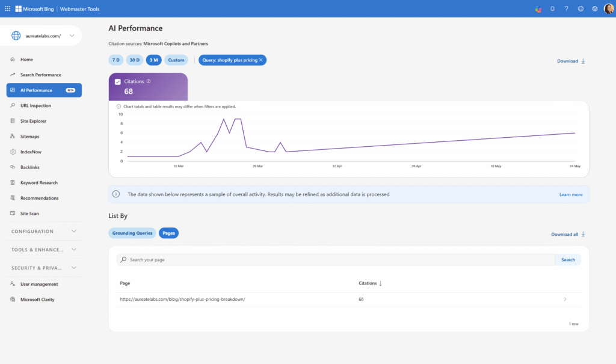Open AI Performance in sidebar
The height and width of the screenshot is (364, 616).
point(44,90)
